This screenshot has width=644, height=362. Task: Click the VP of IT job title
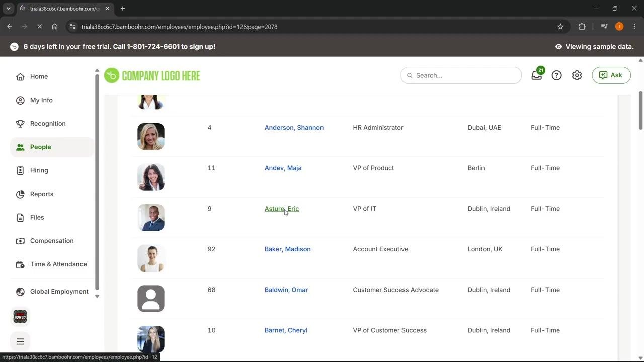tap(364, 209)
